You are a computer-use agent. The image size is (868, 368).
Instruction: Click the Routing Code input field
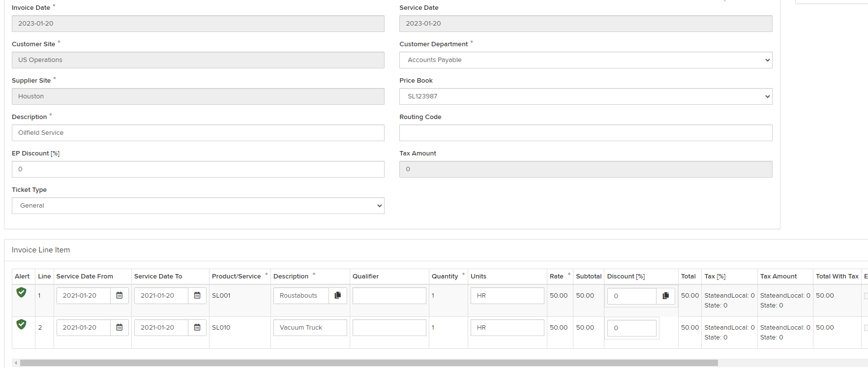click(x=585, y=133)
